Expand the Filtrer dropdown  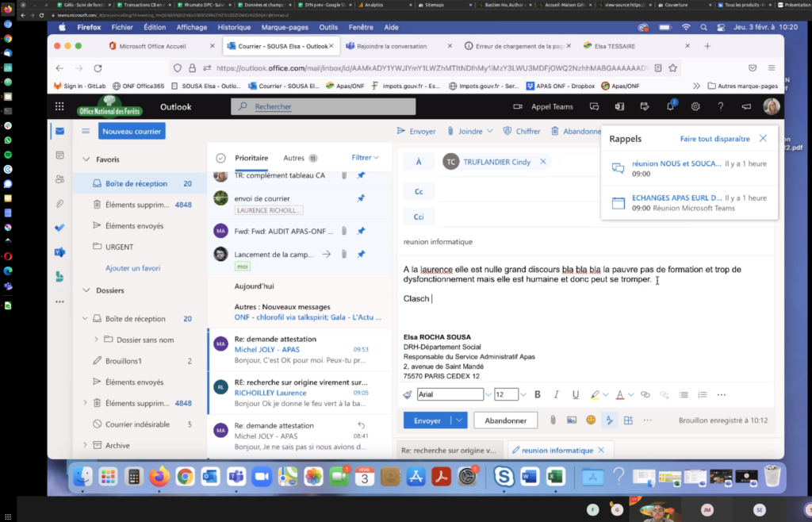pos(365,158)
